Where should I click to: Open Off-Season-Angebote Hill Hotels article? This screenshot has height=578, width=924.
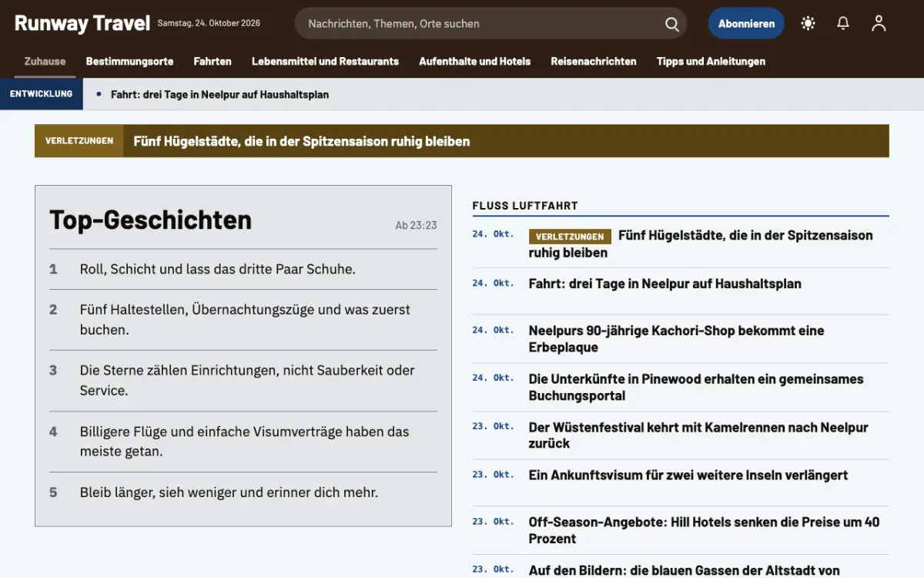[x=704, y=530]
